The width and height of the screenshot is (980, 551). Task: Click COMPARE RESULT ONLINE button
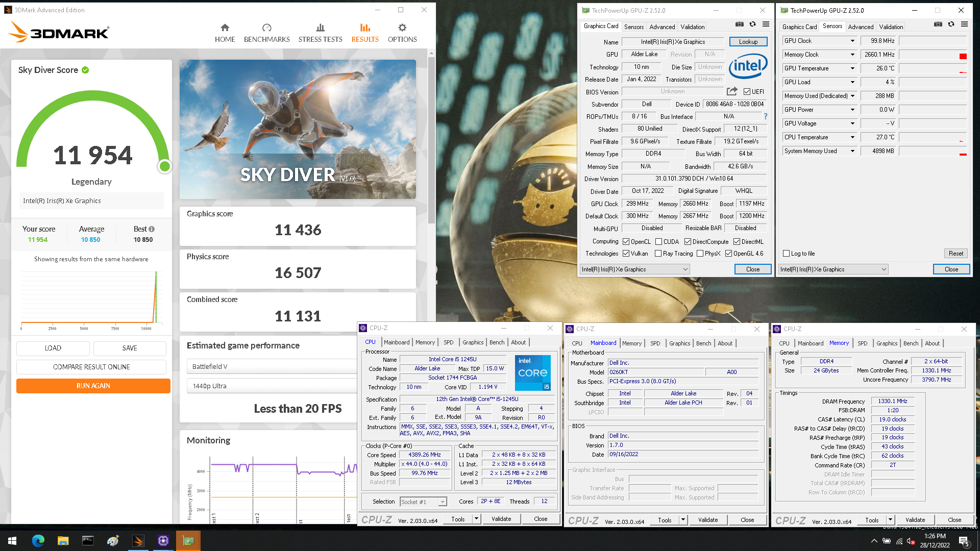pos(91,367)
